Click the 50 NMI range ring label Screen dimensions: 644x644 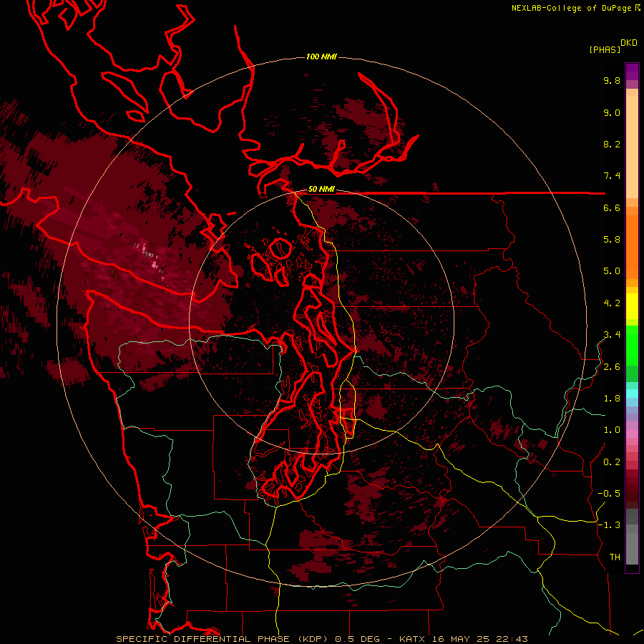tap(321, 190)
